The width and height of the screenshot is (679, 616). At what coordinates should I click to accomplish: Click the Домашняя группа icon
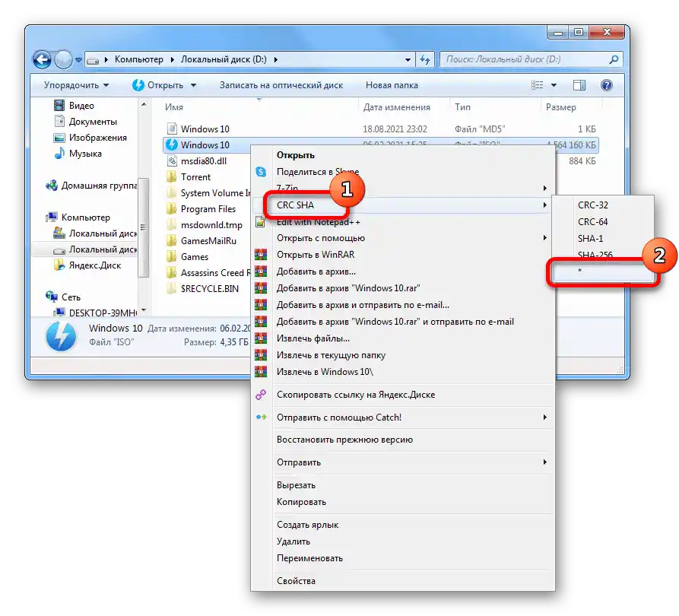[52, 186]
